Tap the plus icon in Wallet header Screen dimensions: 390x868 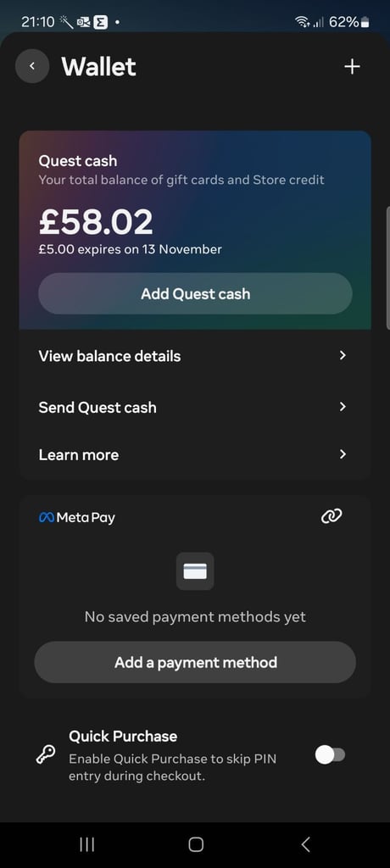click(x=352, y=66)
